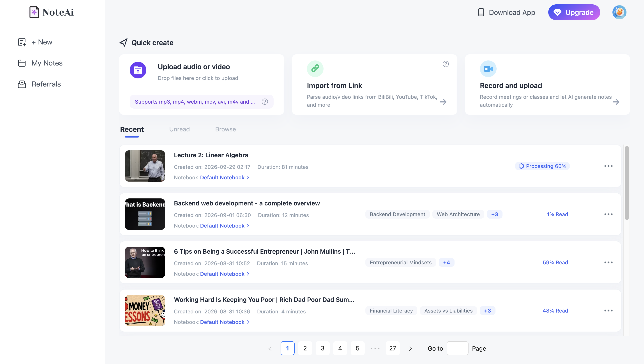
Task: Click the Upgrade button
Action: pos(574,12)
